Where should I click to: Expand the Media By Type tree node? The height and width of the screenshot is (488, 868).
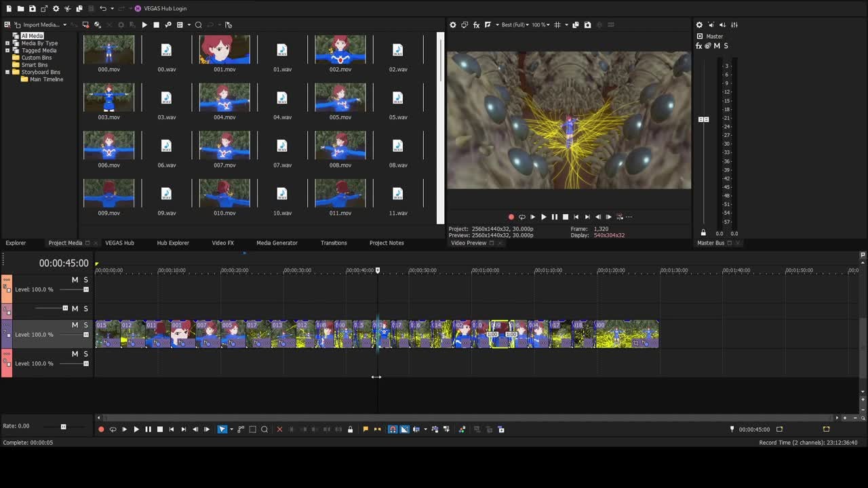click(x=7, y=43)
